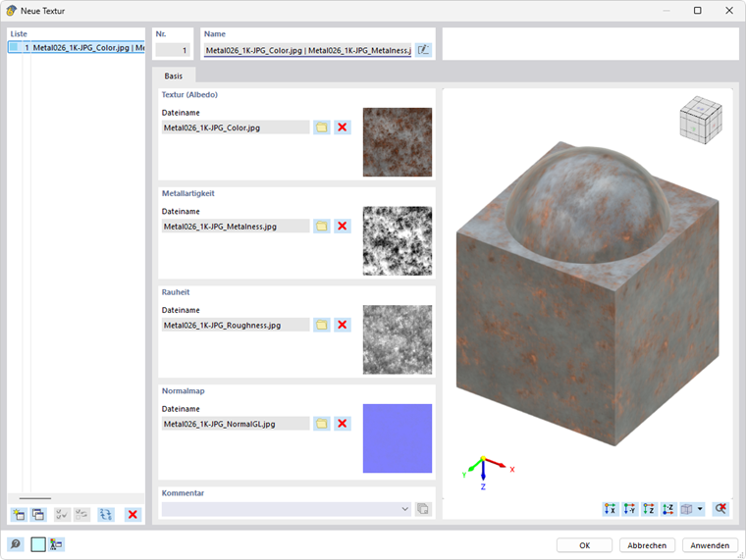This screenshot has width=746, height=560.
Task: Switch to the Basis tab
Action: pyautogui.click(x=174, y=76)
